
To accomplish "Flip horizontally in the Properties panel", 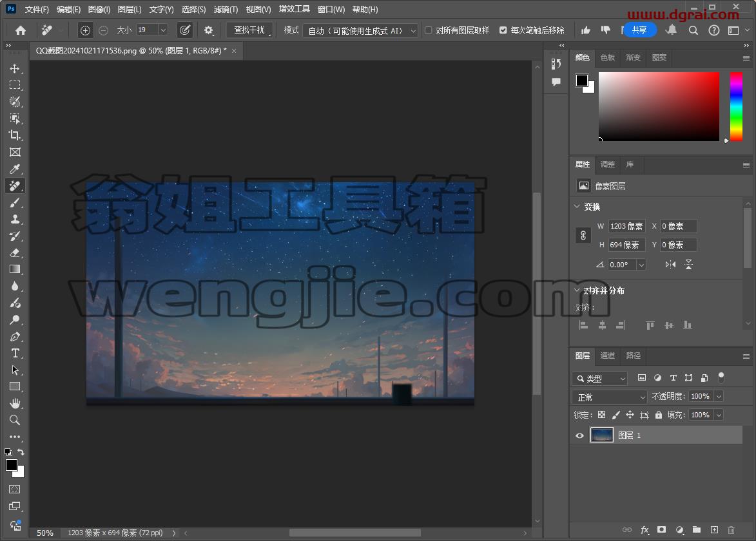I will (670, 265).
